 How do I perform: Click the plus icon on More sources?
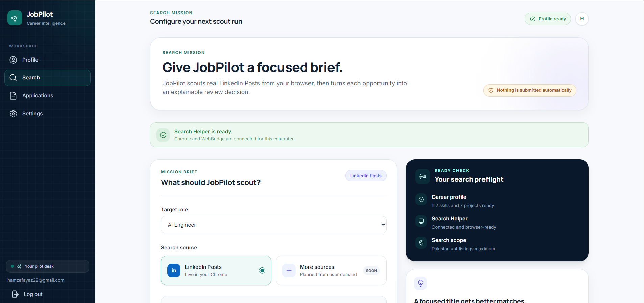tap(289, 271)
